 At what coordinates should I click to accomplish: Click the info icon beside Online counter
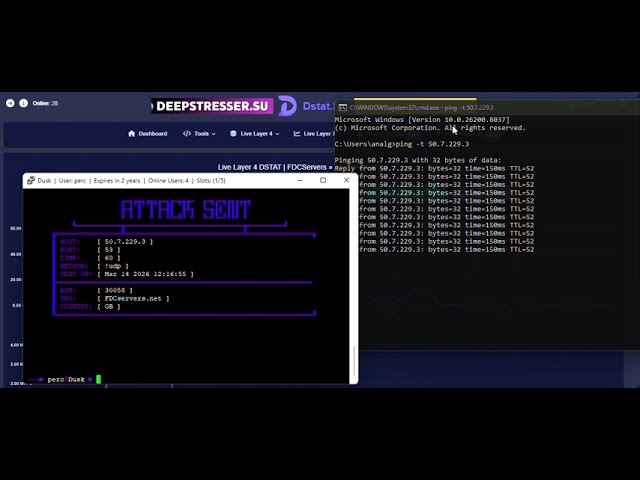pyautogui.click(x=24, y=103)
